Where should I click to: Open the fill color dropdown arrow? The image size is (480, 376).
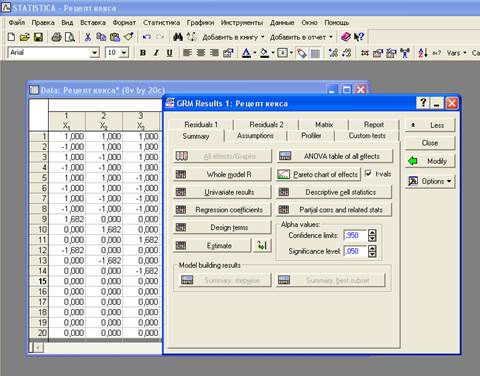[x=273, y=53]
